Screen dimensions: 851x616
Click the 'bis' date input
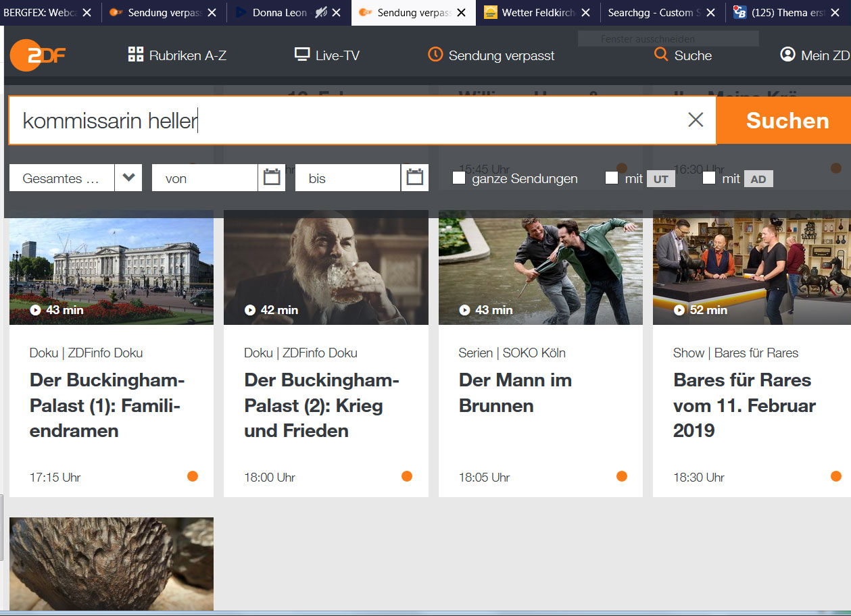pyautogui.click(x=348, y=178)
